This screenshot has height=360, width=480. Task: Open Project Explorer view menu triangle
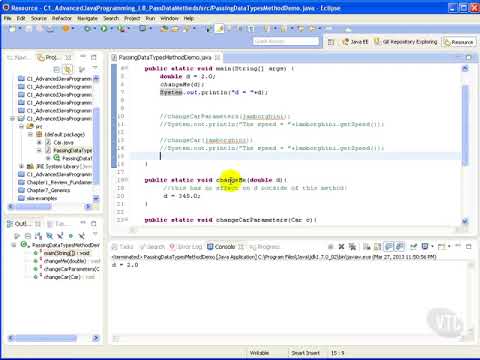(95, 68)
